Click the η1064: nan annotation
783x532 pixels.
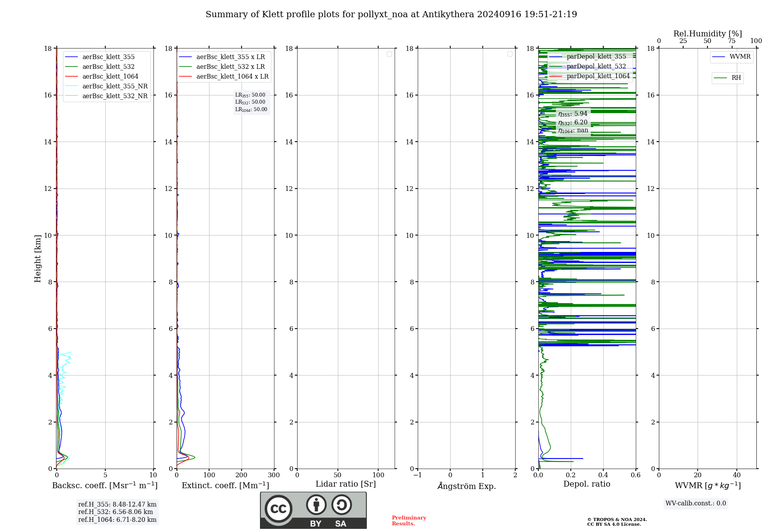pos(573,130)
